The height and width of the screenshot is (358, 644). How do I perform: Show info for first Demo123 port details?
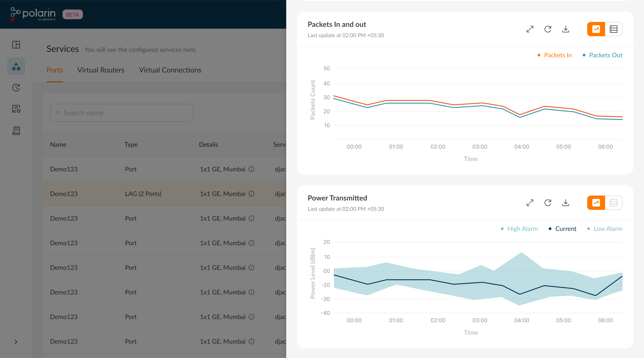252,169
